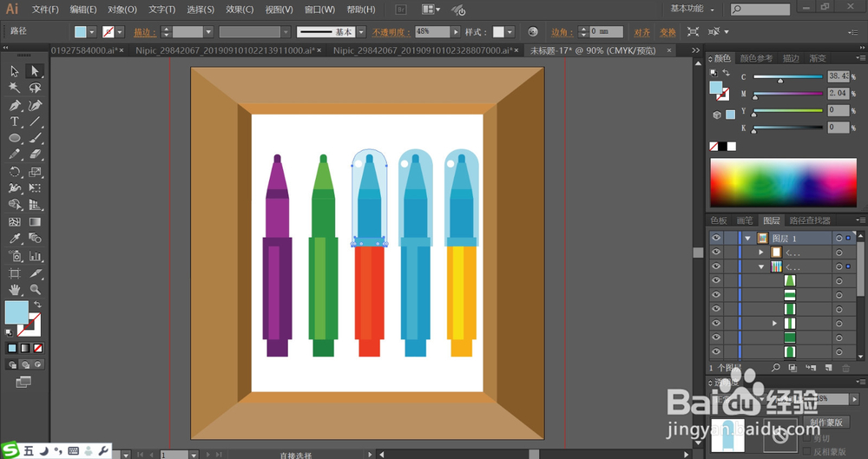Select the Selection tool (black arrow)
Viewport: 868px width, 459px height.
tap(15, 71)
